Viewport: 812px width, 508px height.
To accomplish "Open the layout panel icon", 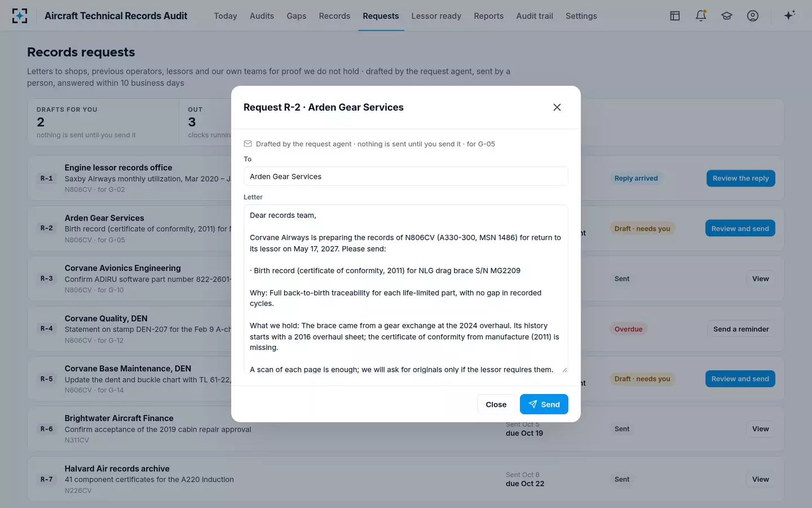I will [675, 16].
